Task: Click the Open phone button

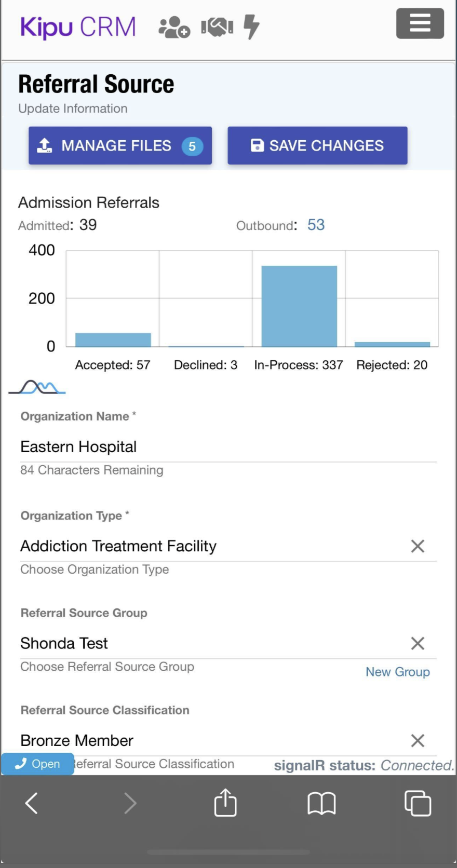Action: pos(37,764)
